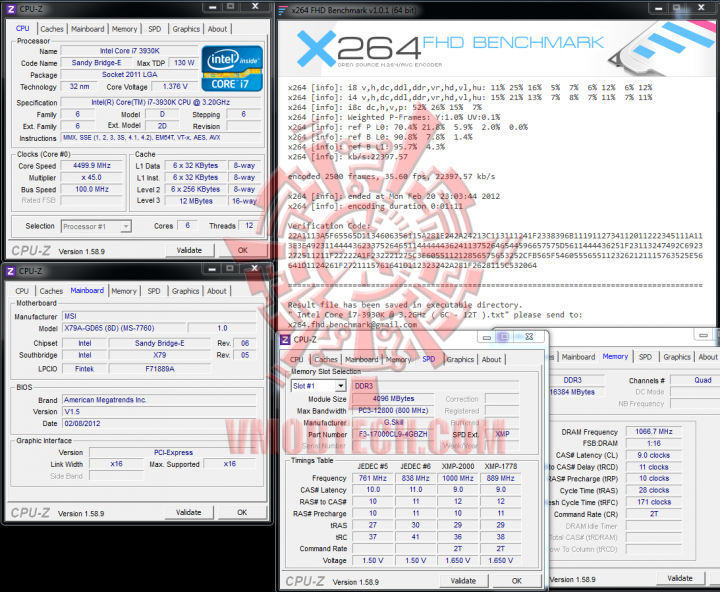This screenshot has width=720, height=592.
Task: Select CPU tab in the top CPU-Z window
Action: [22, 28]
